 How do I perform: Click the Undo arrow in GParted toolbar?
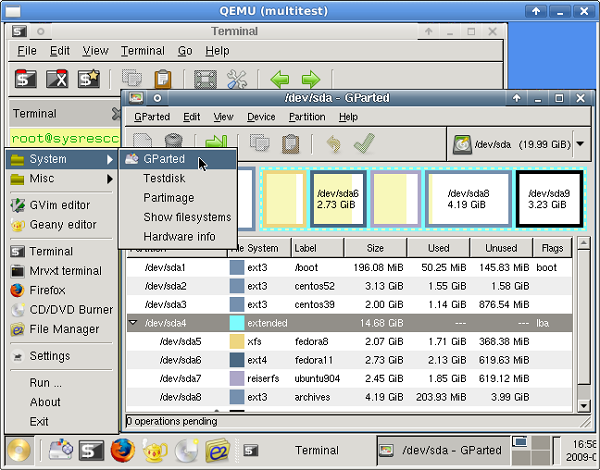pyautogui.click(x=333, y=144)
